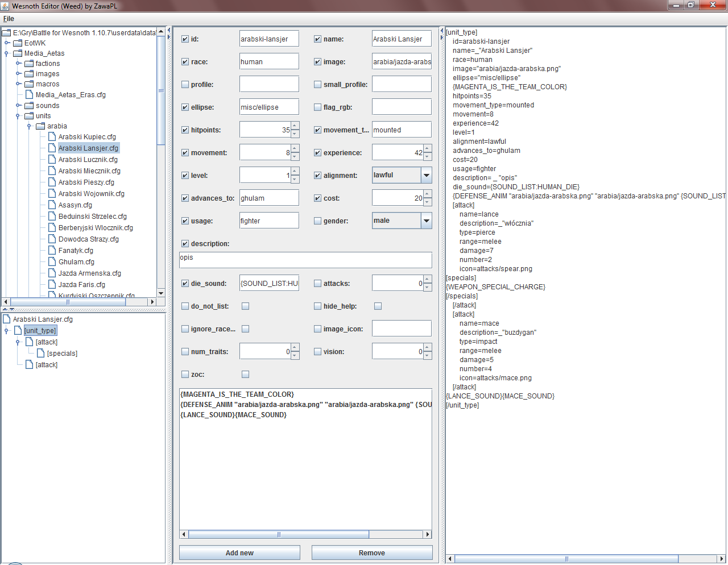Image resolution: width=728 pixels, height=565 pixels.
Task: Enable the gender checkbox
Action: pyautogui.click(x=317, y=221)
